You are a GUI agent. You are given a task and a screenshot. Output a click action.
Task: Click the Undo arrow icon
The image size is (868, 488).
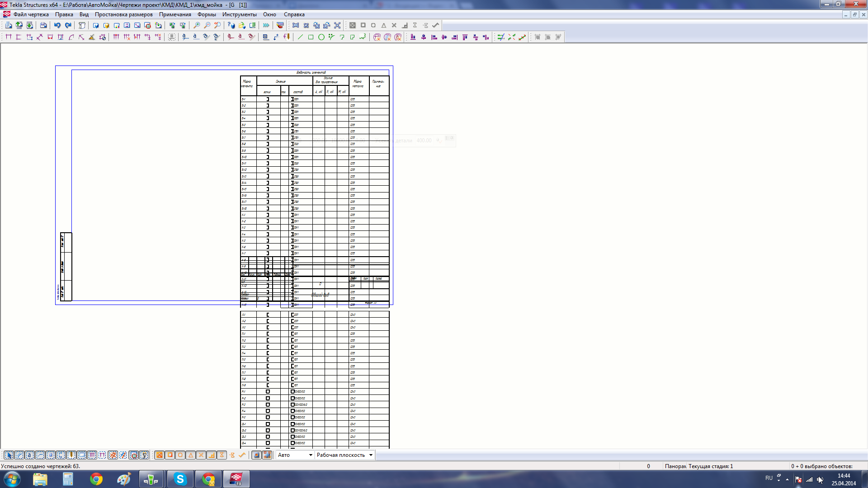pos(57,25)
